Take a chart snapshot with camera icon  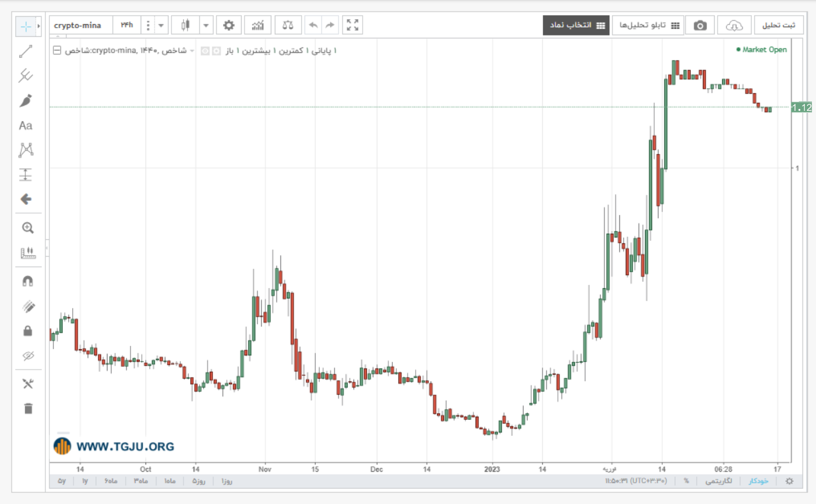coord(700,25)
